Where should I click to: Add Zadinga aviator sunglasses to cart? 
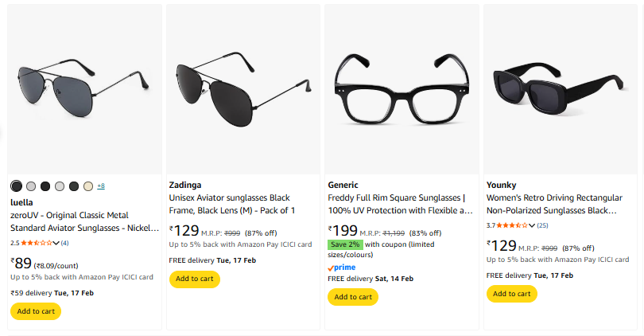[195, 279]
